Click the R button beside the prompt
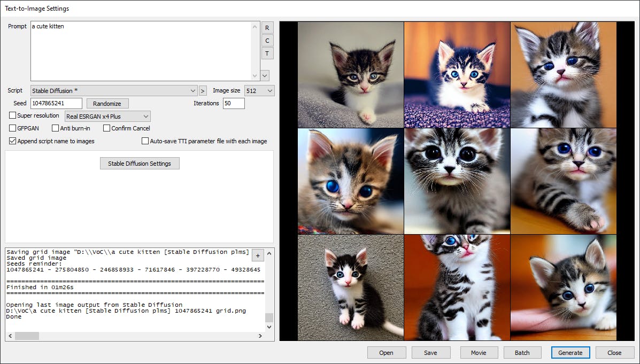The image size is (640, 364). coord(267,28)
